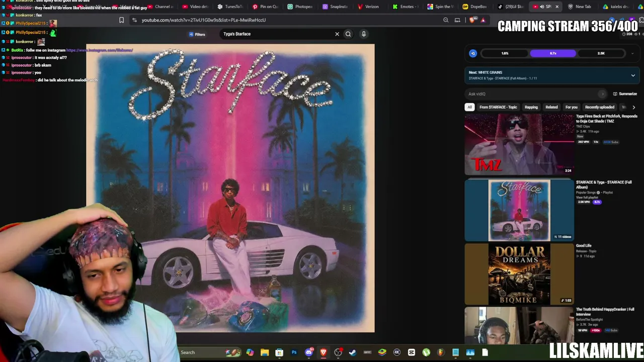Switch to the Emotes browser tab
The width and height of the screenshot is (644, 362).
[x=405, y=7]
